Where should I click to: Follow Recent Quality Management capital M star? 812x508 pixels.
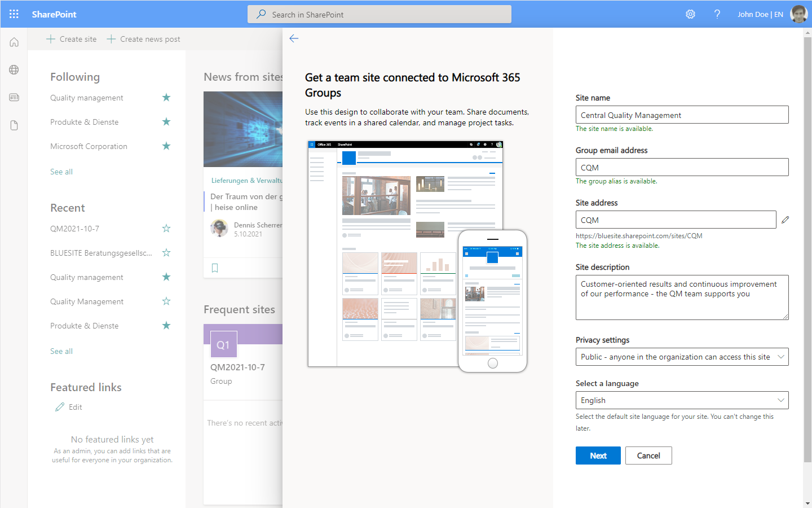tap(166, 301)
